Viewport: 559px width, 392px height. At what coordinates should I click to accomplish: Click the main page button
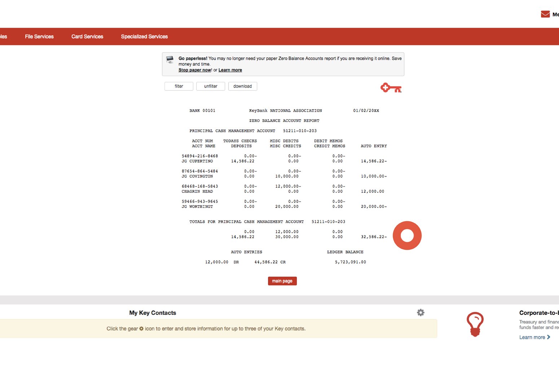pos(282,281)
